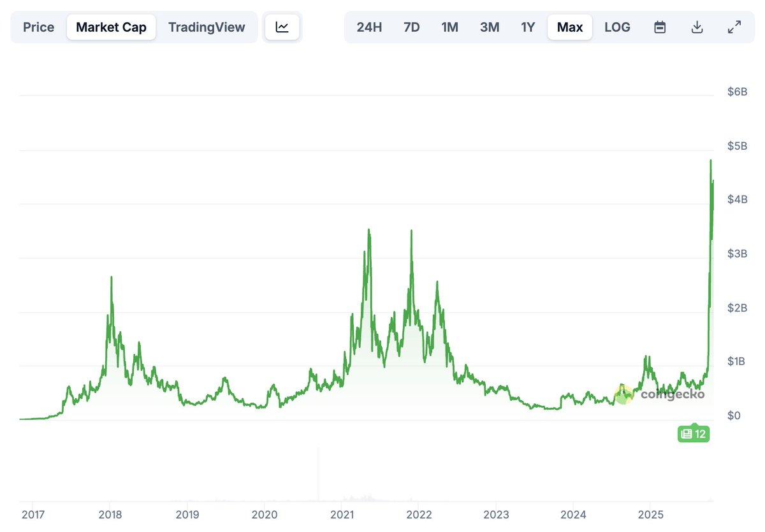Viewport: 765px width, 532px height.
Task: Switch to the TradingView tab
Action: pos(207,27)
